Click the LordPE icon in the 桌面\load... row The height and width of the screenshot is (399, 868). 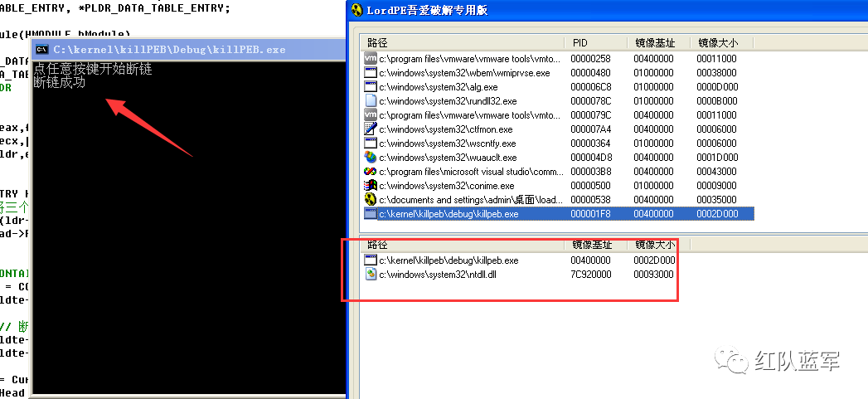click(371, 199)
